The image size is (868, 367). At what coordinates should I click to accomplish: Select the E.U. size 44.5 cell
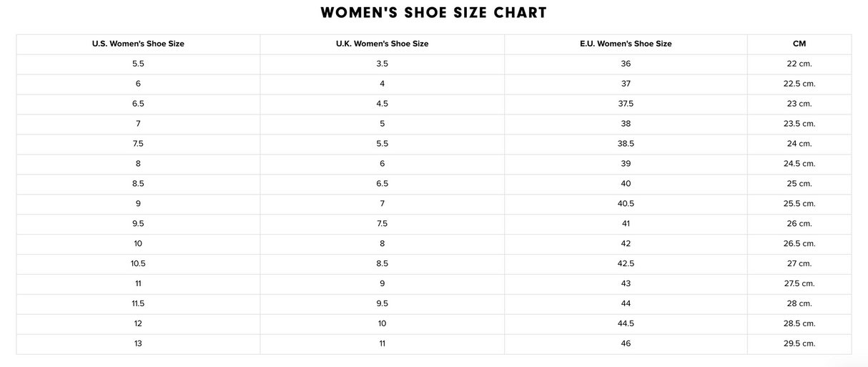tap(626, 323)
